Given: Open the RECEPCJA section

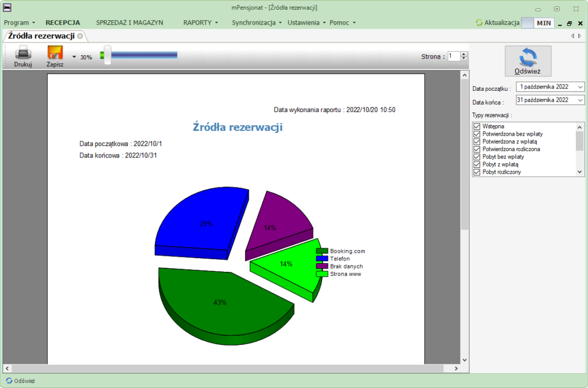Looking at the screenshot, I should coord(63,22).
